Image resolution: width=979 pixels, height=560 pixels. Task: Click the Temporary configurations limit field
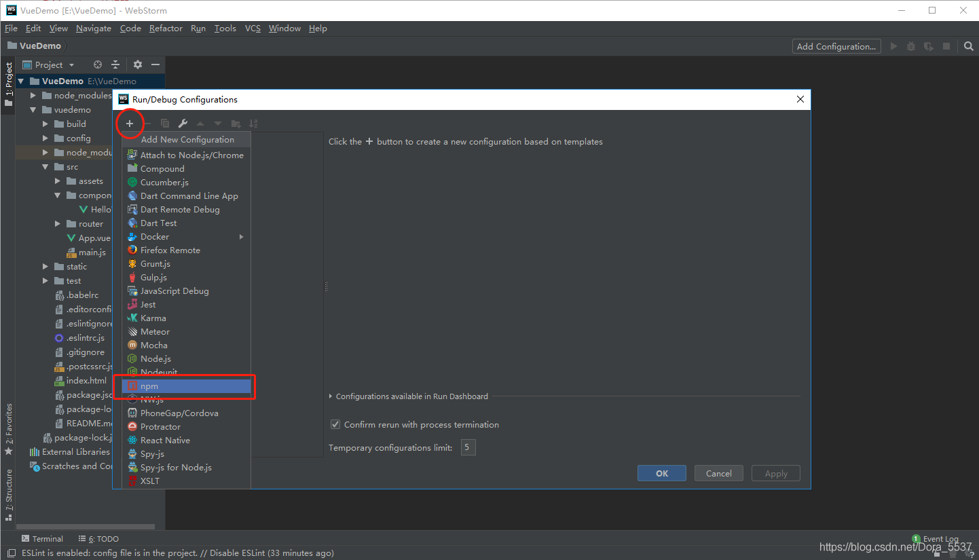(x=468, y=447)
